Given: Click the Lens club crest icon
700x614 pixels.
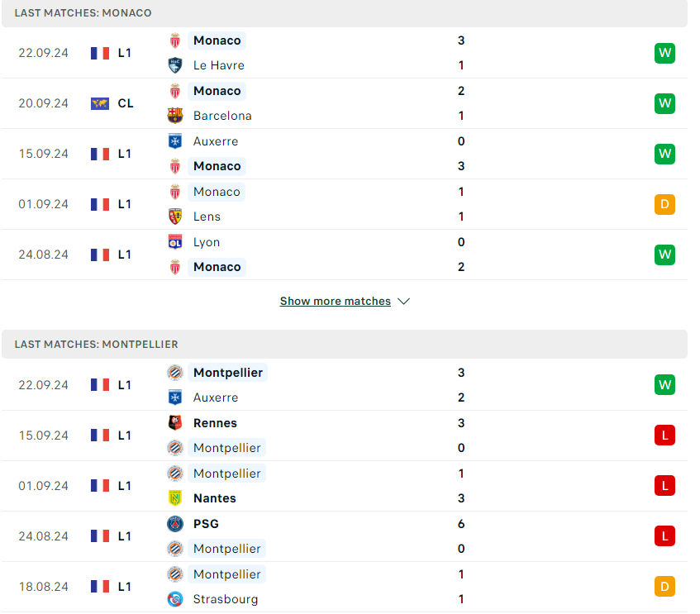Looking at the screenshot, I should coord(175,217).
